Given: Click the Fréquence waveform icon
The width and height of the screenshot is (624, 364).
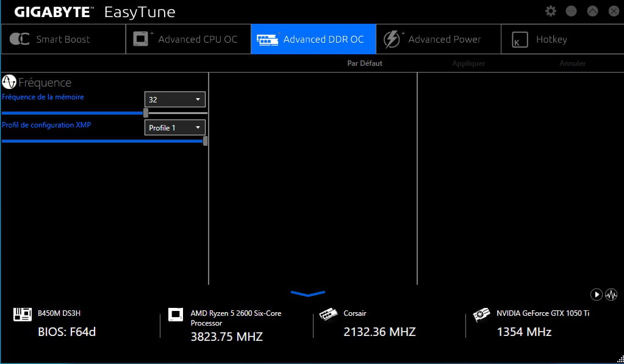Looking at the screenshot, I should 9,82.
